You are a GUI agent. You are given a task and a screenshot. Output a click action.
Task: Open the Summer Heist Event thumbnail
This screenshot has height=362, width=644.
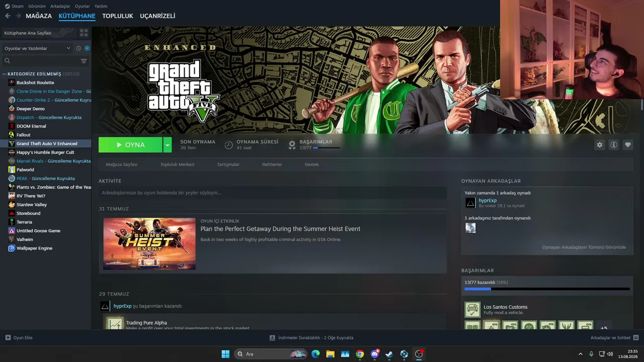pos(149,244)
